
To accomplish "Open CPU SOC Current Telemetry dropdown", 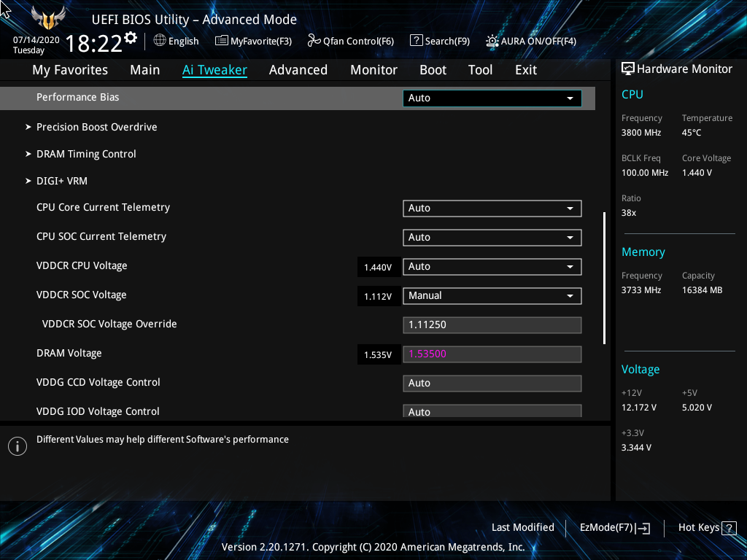I will 492,238.
